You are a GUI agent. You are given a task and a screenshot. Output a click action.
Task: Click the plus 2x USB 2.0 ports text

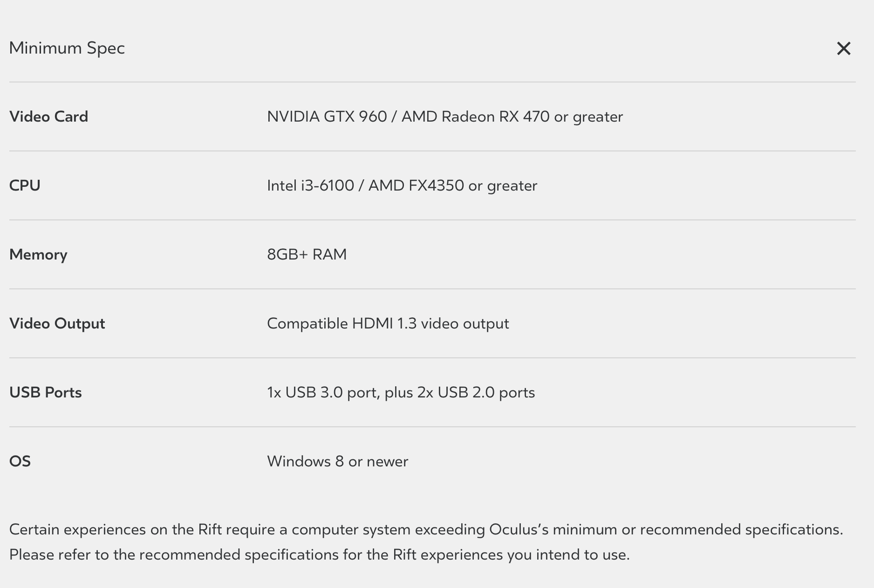pyautogui.click(x=460, y=392)
